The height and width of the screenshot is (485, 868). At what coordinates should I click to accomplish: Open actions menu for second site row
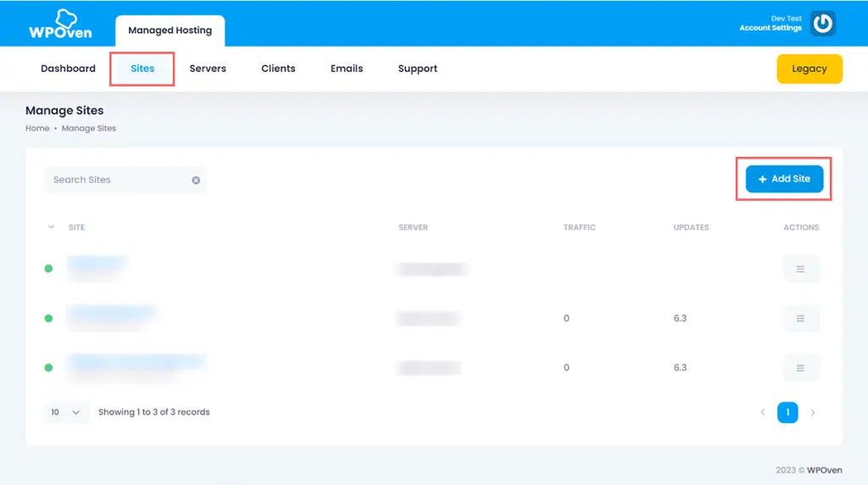point(800,318)
